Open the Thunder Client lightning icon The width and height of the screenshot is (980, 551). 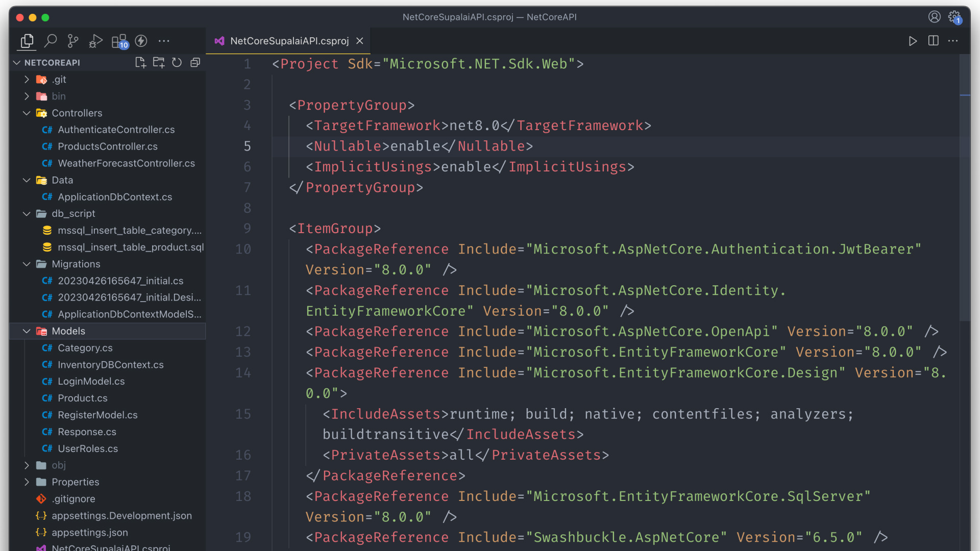pyautogui.click(x=141, y=41)
